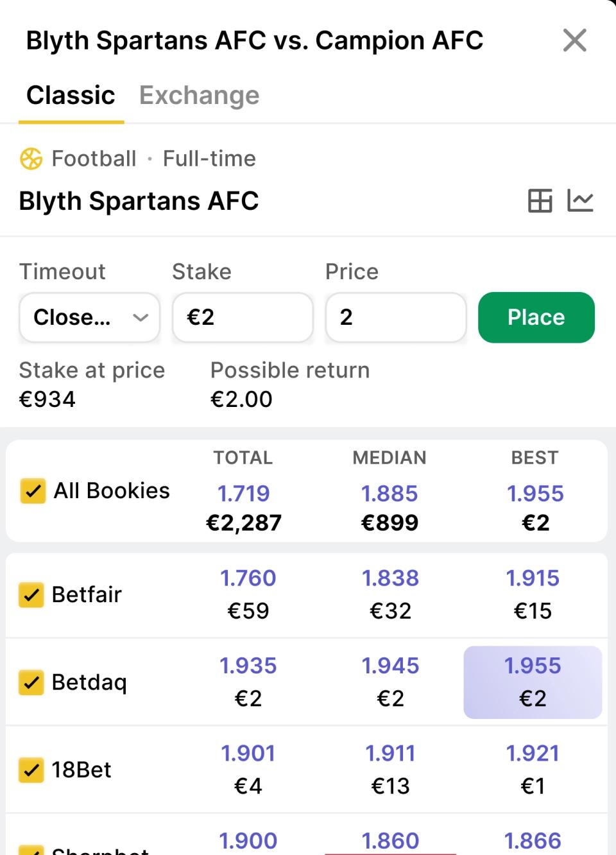Disable the Betdaq checkbox
616x855 pixels.
31,682
